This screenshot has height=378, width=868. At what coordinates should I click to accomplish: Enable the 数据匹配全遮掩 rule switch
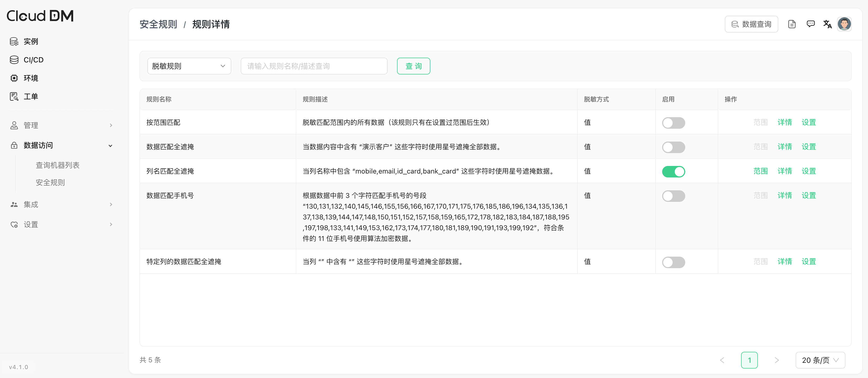pyautogui.click(x=673, y=147)
